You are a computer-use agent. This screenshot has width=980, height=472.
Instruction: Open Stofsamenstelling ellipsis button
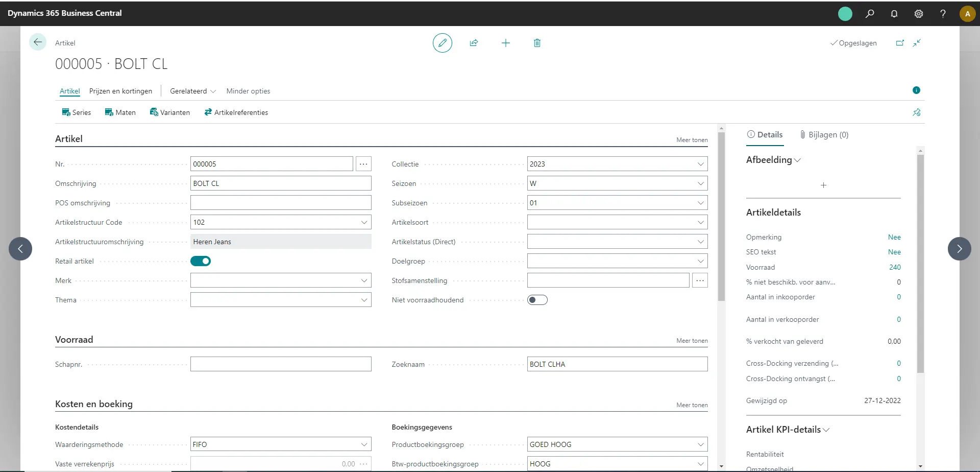[x=700, y=280]
